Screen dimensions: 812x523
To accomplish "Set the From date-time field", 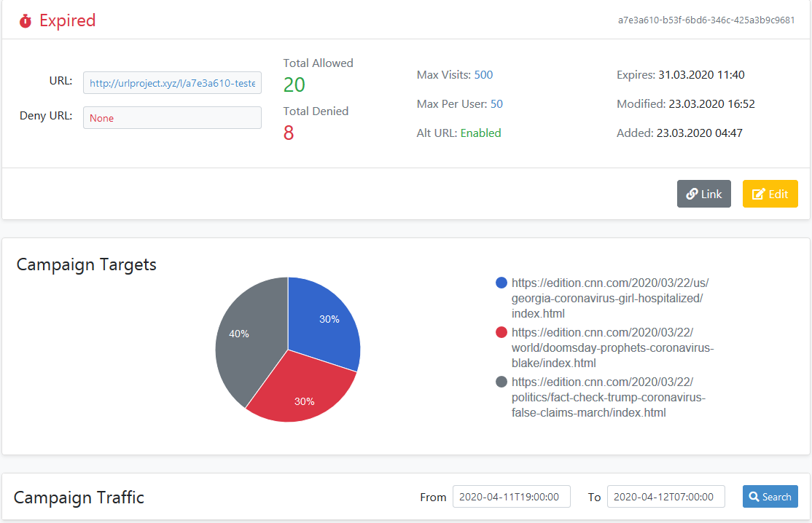I will 511,497.
